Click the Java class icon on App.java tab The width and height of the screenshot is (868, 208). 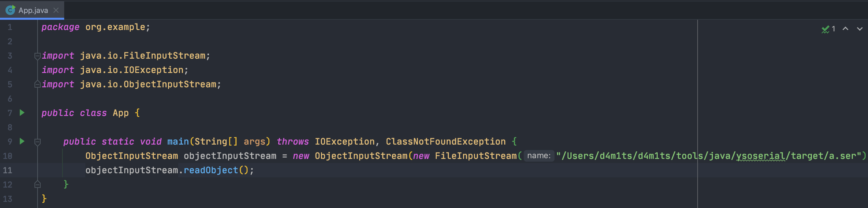(x=10, y=10)
